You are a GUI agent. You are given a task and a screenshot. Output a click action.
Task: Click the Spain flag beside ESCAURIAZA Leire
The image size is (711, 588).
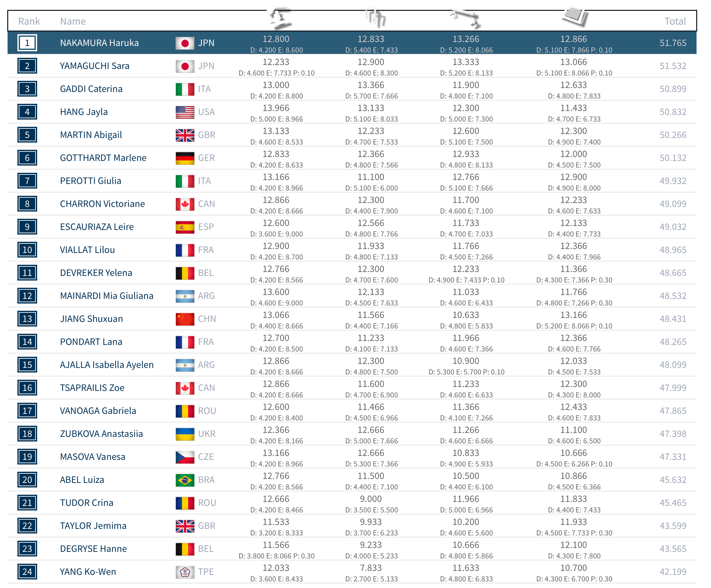pos(185,227)
